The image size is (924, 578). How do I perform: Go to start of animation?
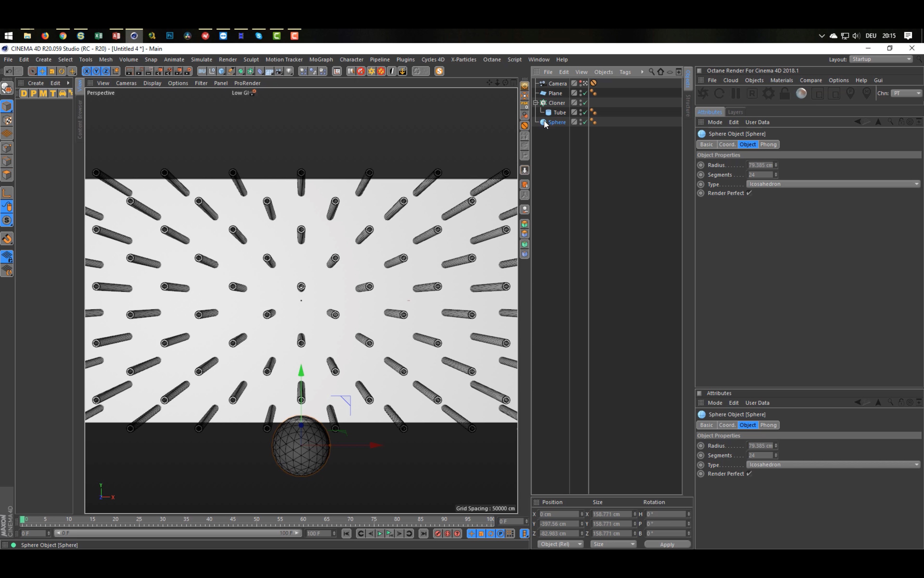tap(346, 534)
